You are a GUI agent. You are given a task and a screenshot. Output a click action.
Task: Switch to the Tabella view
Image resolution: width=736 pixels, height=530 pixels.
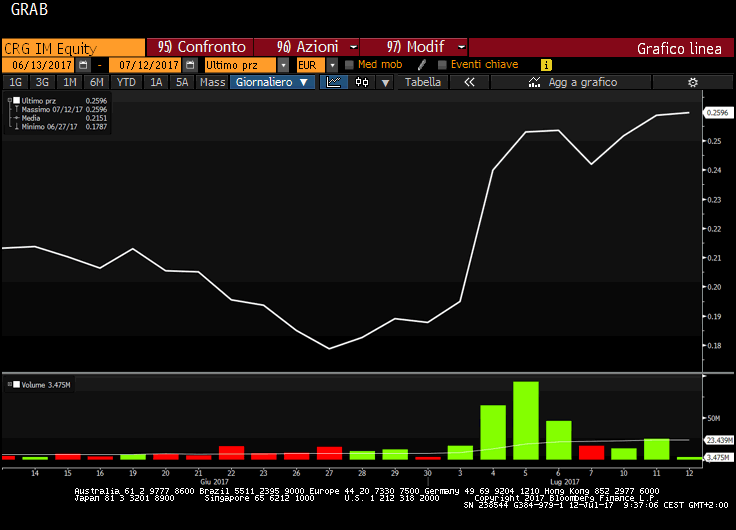tap(422, 82)
